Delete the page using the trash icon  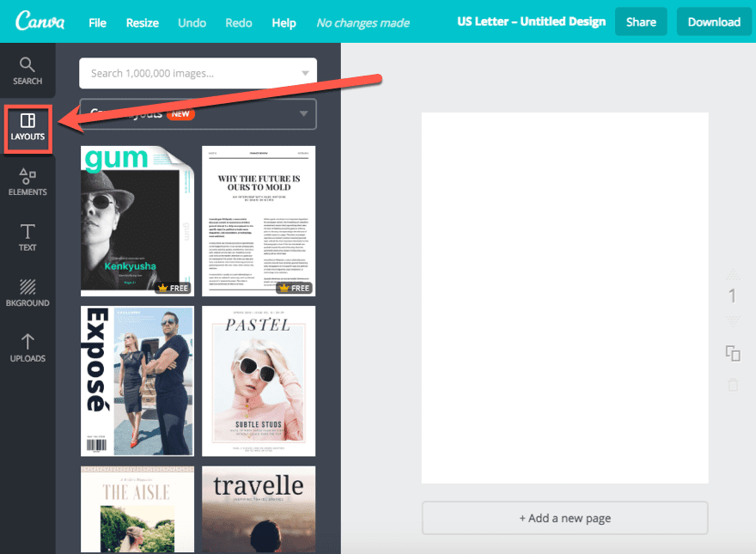[732, 385]
